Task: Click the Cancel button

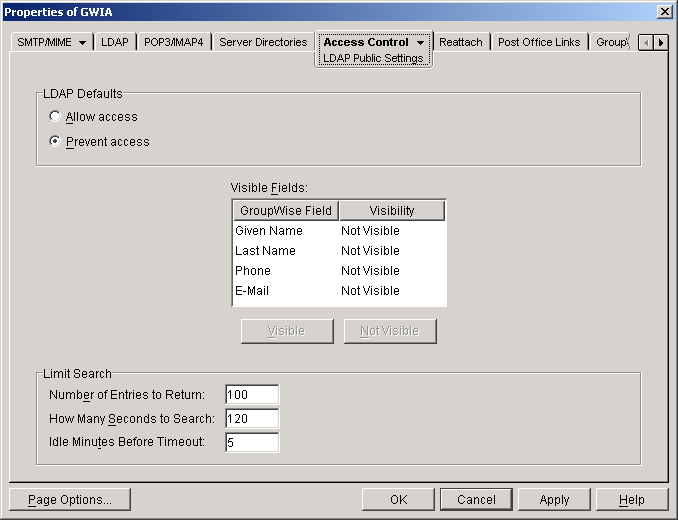Action: [476, 500]
